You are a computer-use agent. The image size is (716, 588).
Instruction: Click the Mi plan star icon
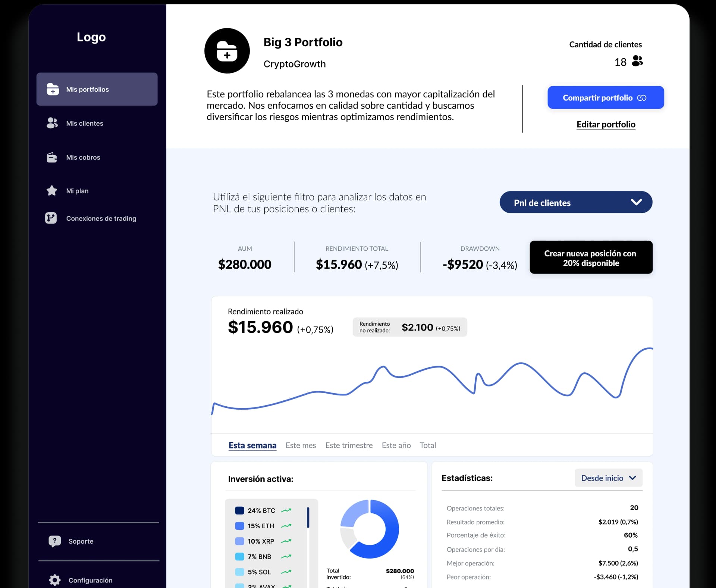point(52,191)
